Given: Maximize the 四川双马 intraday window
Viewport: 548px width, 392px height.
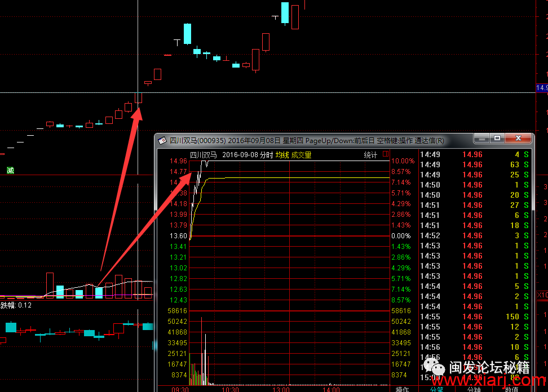Looking at the screenshot, I should 497,139.
